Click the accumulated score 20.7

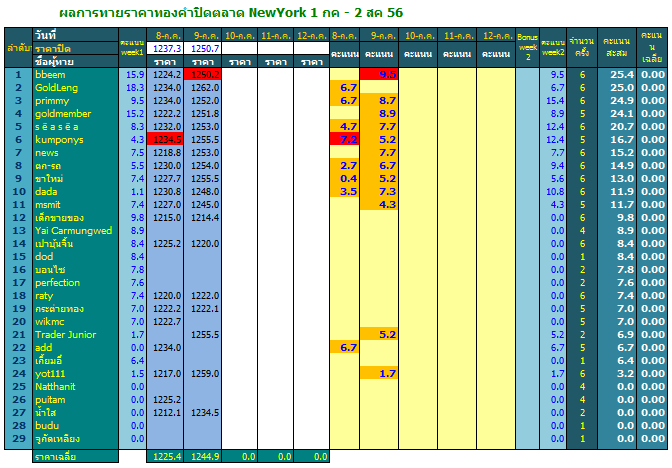click(617, 127)
